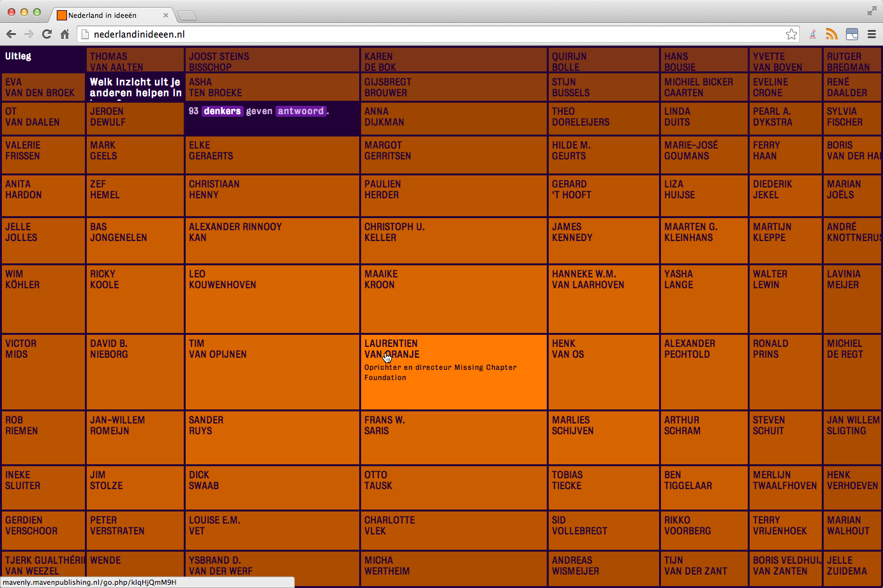Image resolution: width=883 pixels, height=588 pixels.
Task: Click the share-graph extension icon
Action: tap(812, 34)
